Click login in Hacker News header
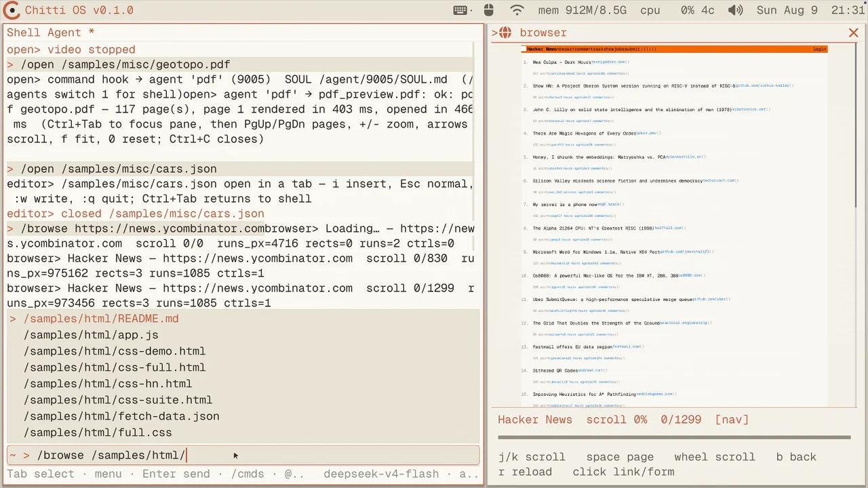Viewport: 868px width, 488px height. point(819,49)
